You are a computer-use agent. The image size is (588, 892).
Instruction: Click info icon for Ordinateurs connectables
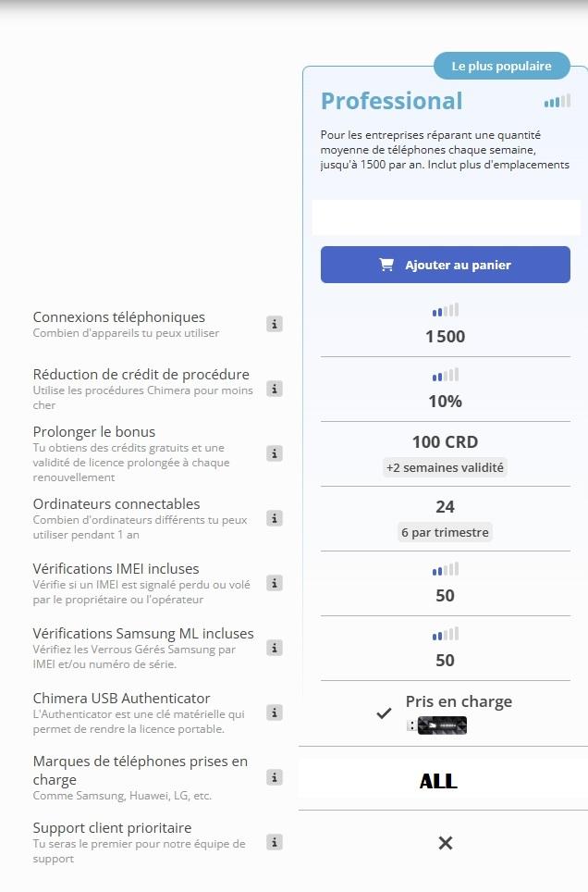275,518
